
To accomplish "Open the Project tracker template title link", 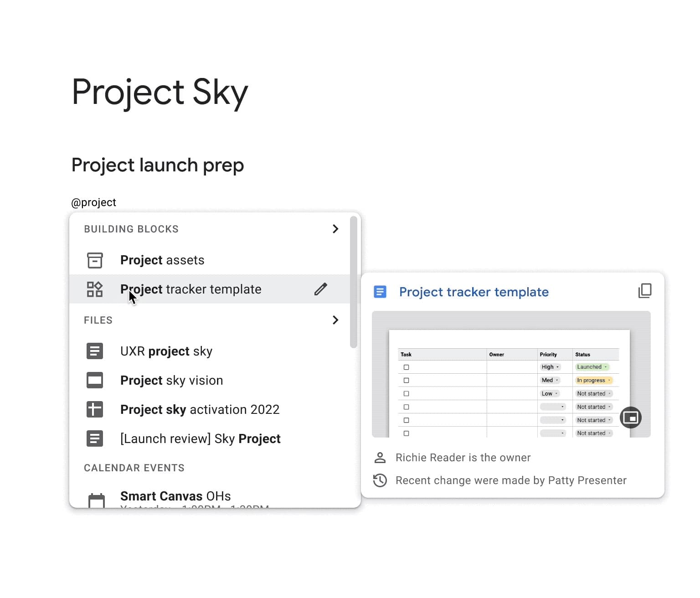I will pyautogui.click(x=474, y=292).
